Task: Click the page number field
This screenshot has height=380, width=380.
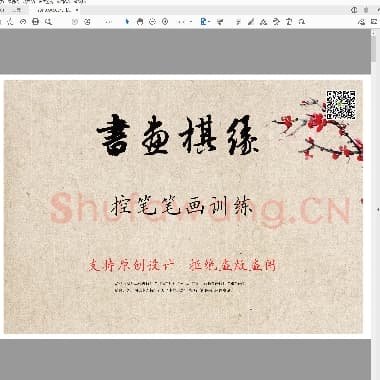Action: pos(108,22)
